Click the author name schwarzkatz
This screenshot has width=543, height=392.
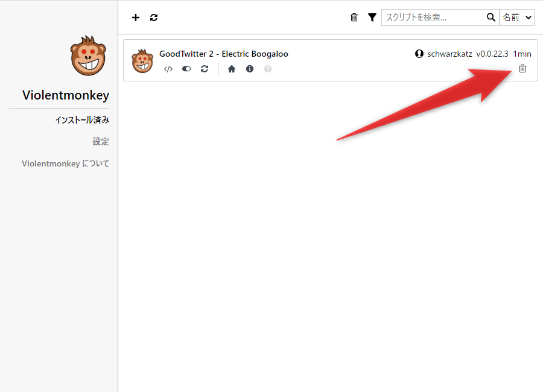[449, 54]
